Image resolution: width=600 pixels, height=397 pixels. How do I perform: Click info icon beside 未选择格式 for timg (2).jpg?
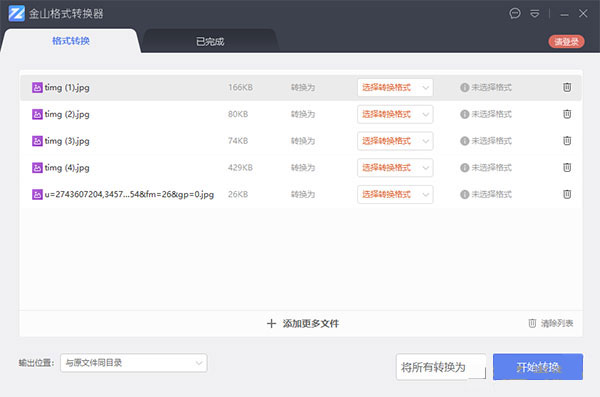point(465,114)
